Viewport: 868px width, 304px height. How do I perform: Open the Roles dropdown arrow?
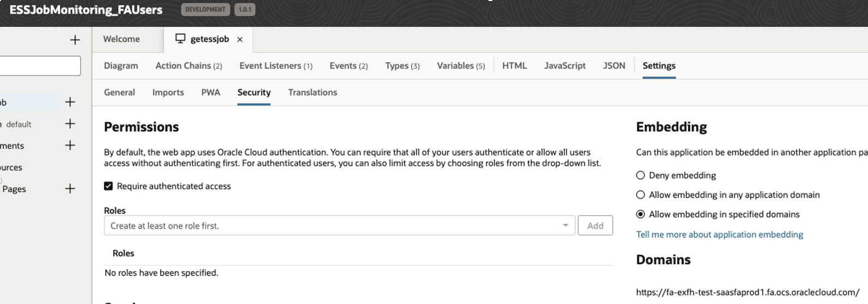coord(565,225)
